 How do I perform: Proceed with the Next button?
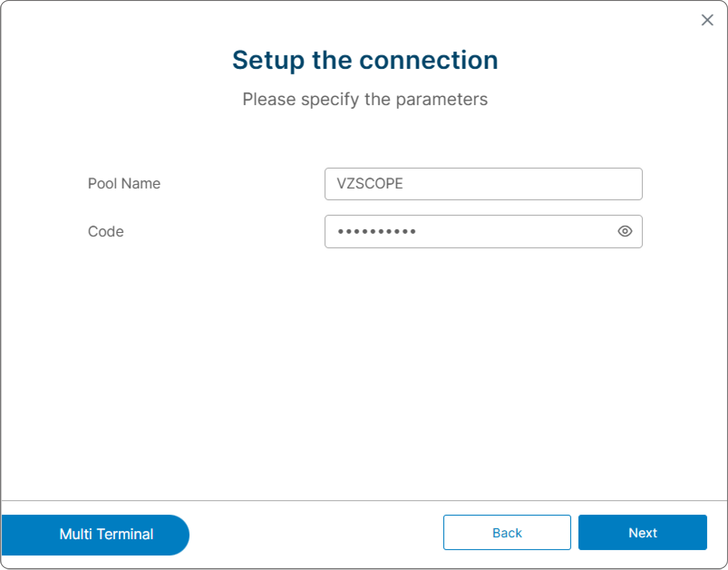(x=642, y=532)
